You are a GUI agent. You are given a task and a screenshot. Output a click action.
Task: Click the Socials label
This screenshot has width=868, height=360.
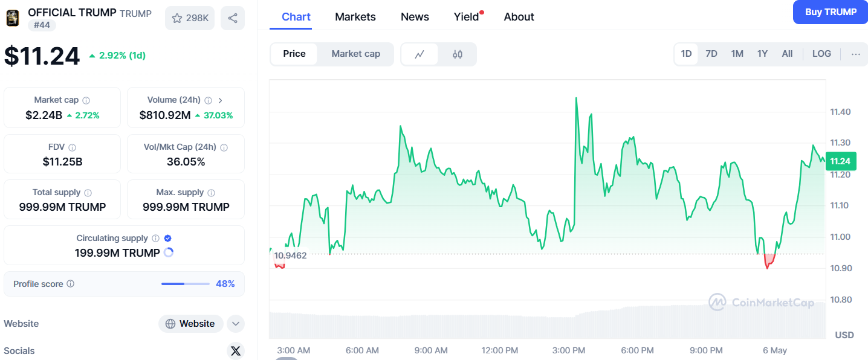tap(19, 351)
